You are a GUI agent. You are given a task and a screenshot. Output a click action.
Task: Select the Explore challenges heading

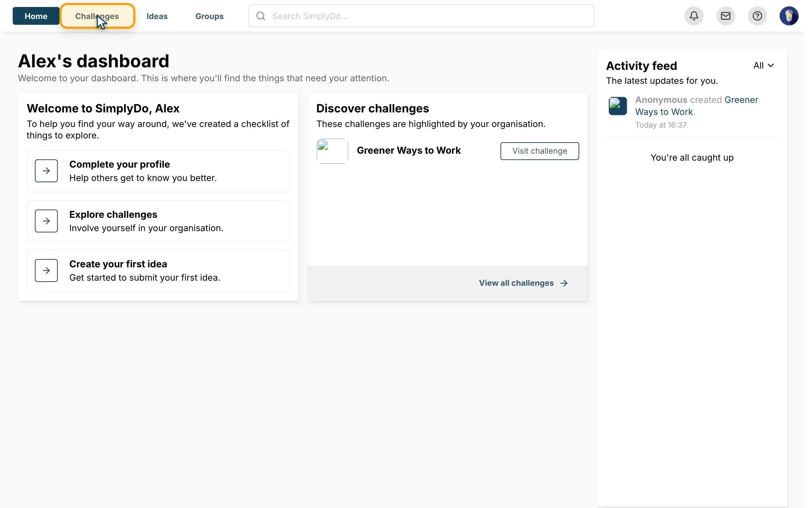[x=113, y=214]
